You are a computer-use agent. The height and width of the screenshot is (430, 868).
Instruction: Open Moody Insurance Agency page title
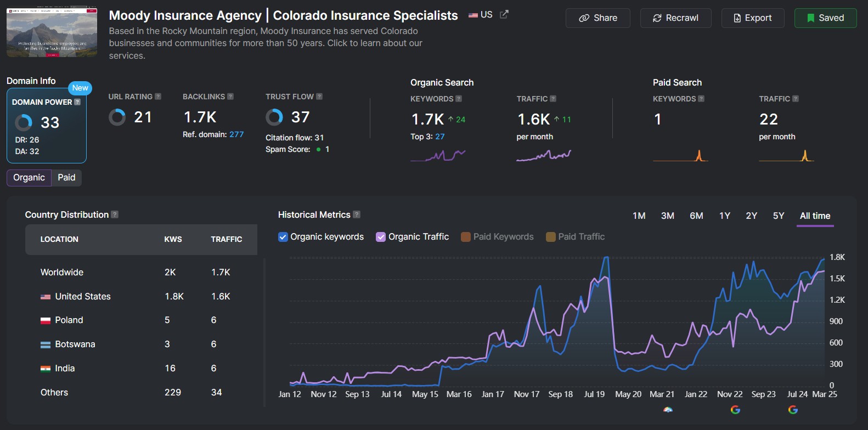[283, 15]
